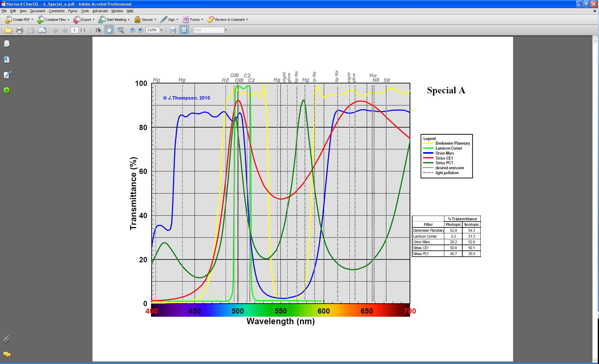
Task: Open the Find options dropdown arrow
Action: (226, 30)
